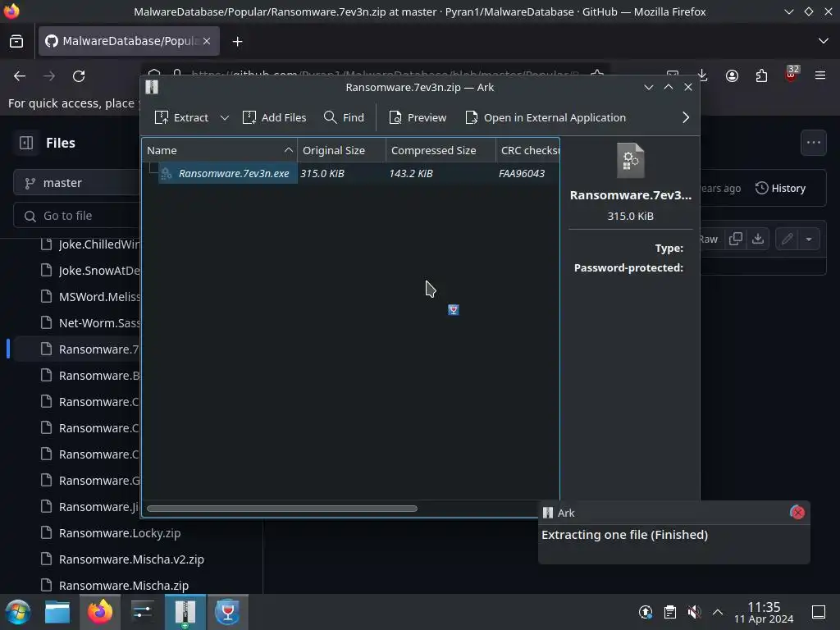The image size is (840, 630).
Task: Sort by the Name column header
Action: pyautogui.click(x=220, y=151)
